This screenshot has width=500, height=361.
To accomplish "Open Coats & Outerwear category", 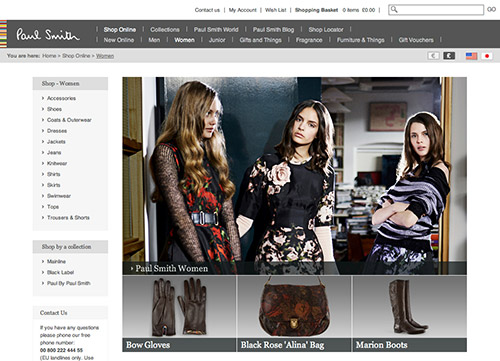I will (69, 120).
